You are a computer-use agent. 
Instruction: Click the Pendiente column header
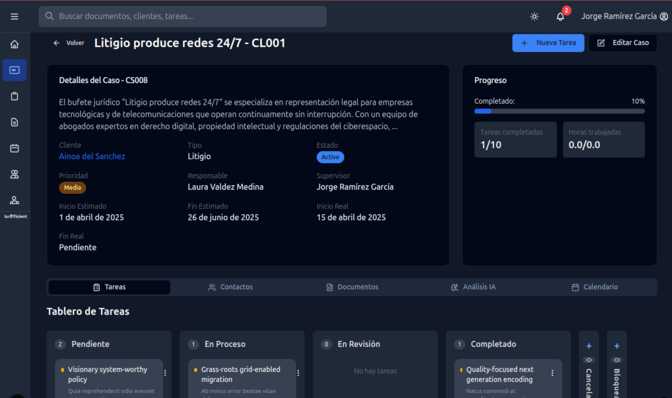tap(90, 344)
